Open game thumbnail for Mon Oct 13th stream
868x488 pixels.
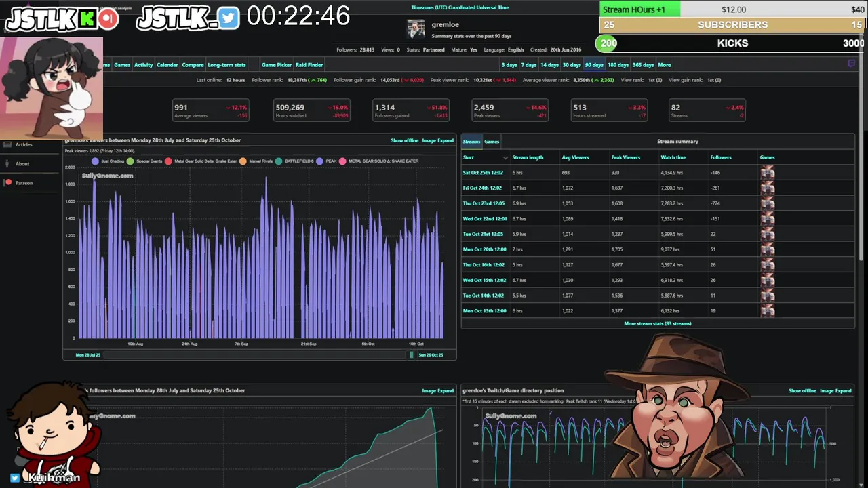click(768, 311)
